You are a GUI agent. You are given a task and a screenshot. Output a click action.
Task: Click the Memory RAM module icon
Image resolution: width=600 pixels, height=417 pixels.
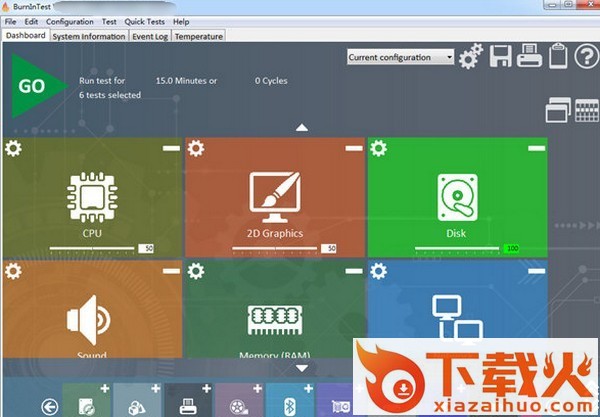[x=275, y=320]
